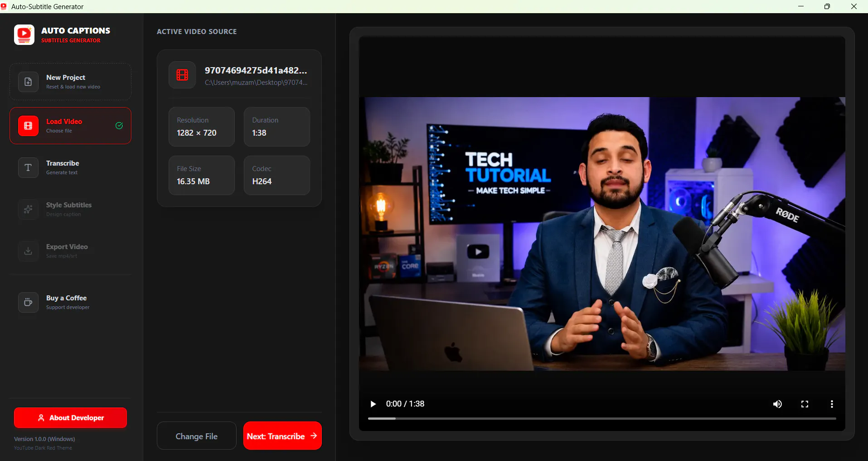The height and width of the screenshot is (461, 868).
Task: Click the 0:00 / 1:38 time display
Action: [x=405, y=404]
